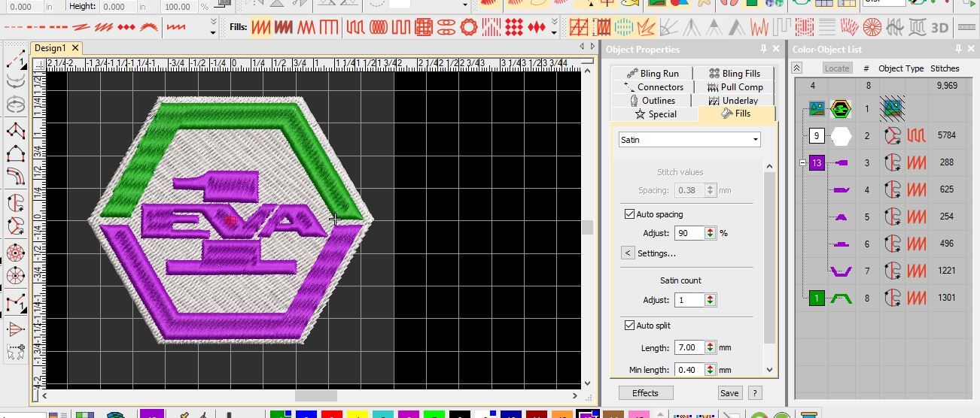Click the tatami stitch icon for object 2
Screen dimensions: 980x418
916,136
